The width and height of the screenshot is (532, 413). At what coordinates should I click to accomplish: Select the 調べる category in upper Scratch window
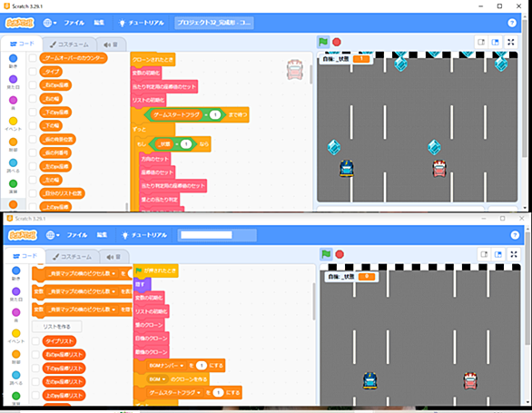coord(14,165)
